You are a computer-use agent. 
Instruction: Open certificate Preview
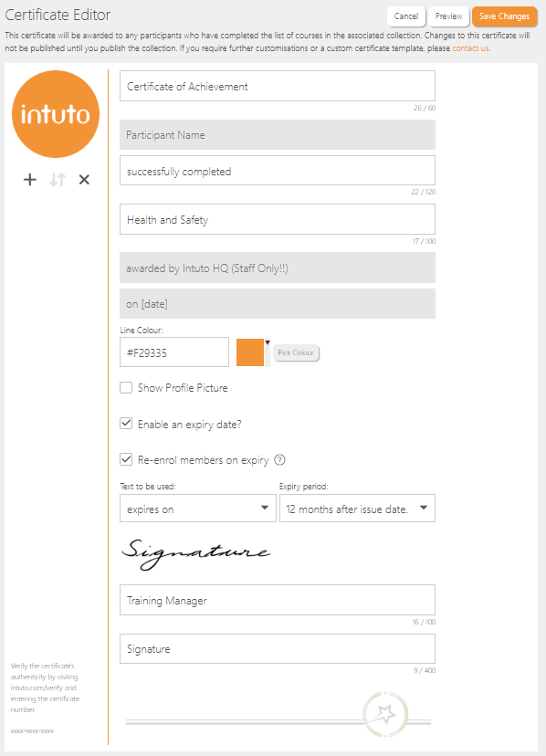(448, 16)
